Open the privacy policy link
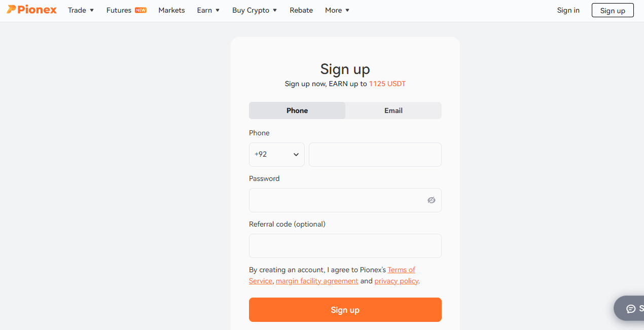This screenshot has height=330, width=644. [397, 281]
